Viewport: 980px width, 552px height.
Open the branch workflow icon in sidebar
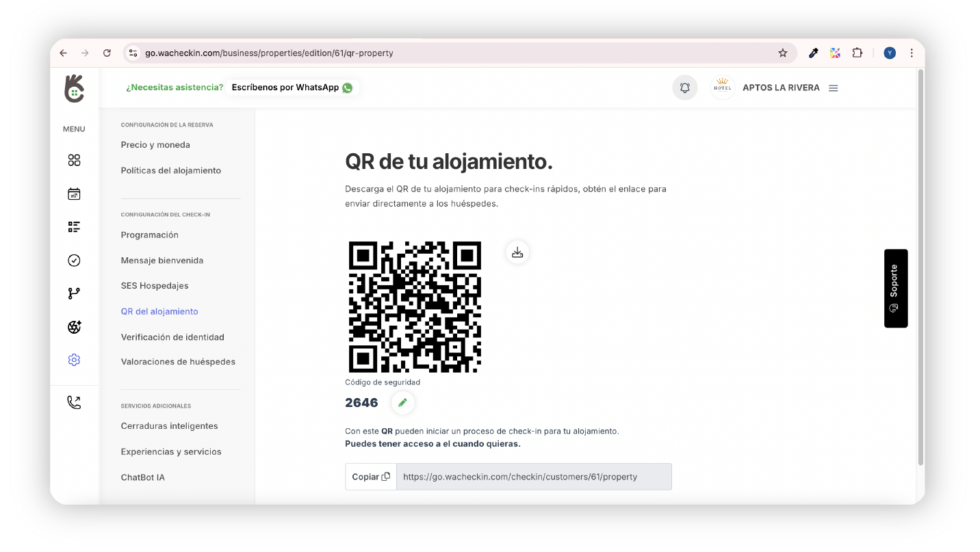pyautogui.click(x=74, y=293)
